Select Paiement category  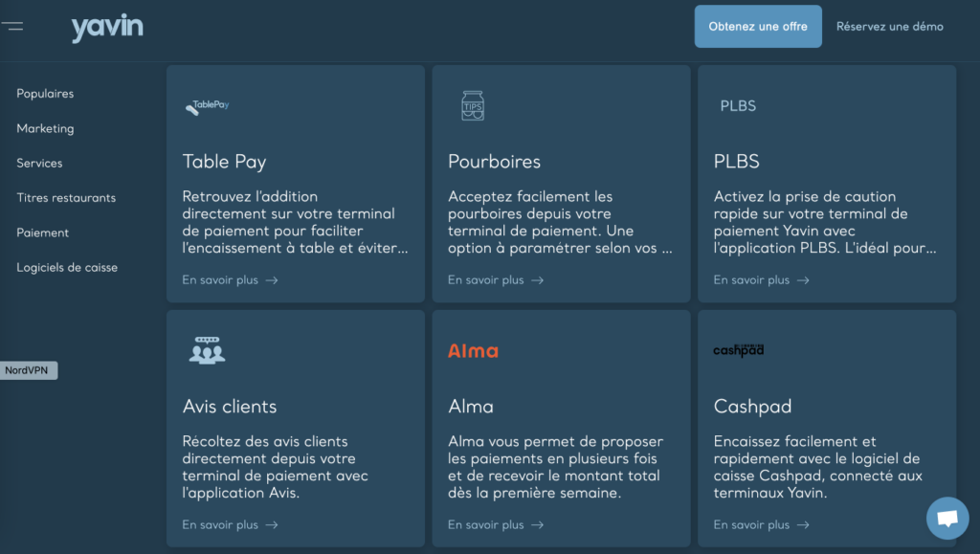coord(42,233)
